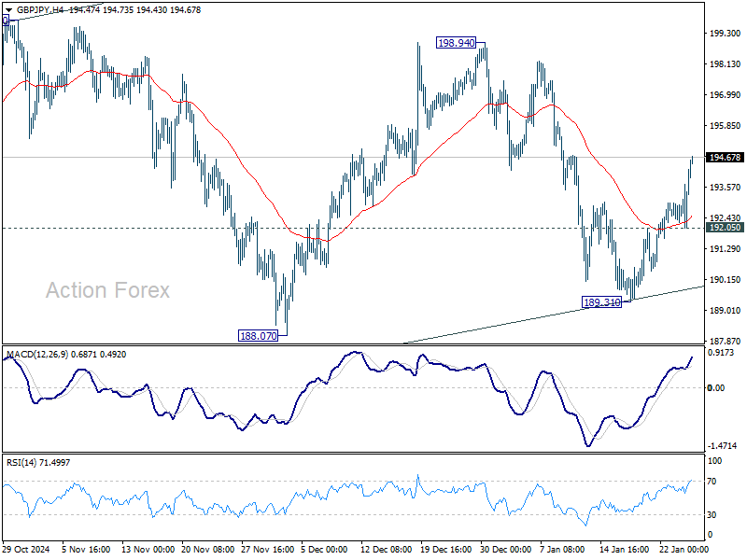Image resolution: width=747 pixels, height=560 pixels.
Task: Click the RSI(14) 71.4997 indicator label
Action: [x=38, y=462]
